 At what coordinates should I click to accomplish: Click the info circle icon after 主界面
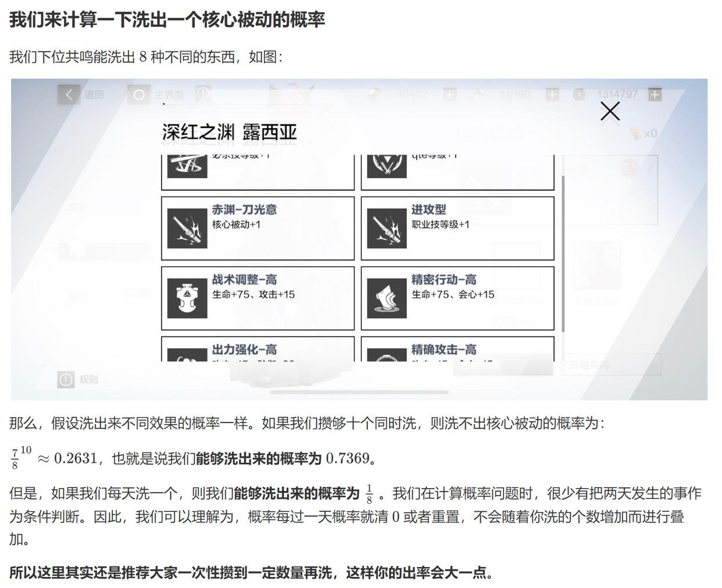pos(202,94)
